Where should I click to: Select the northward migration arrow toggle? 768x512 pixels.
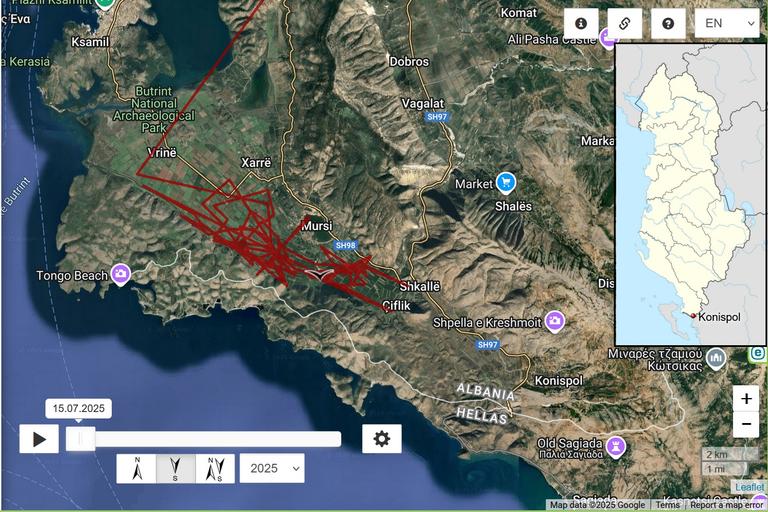tap(137, 468)
